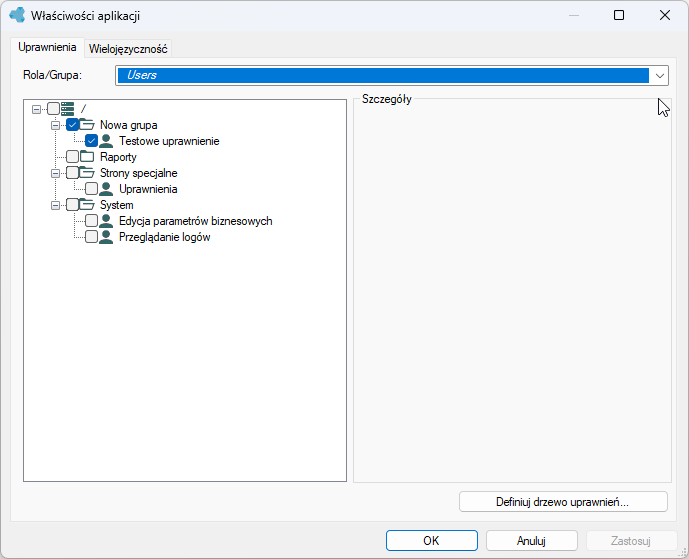Collapse the root tree node

pos(36,109)
